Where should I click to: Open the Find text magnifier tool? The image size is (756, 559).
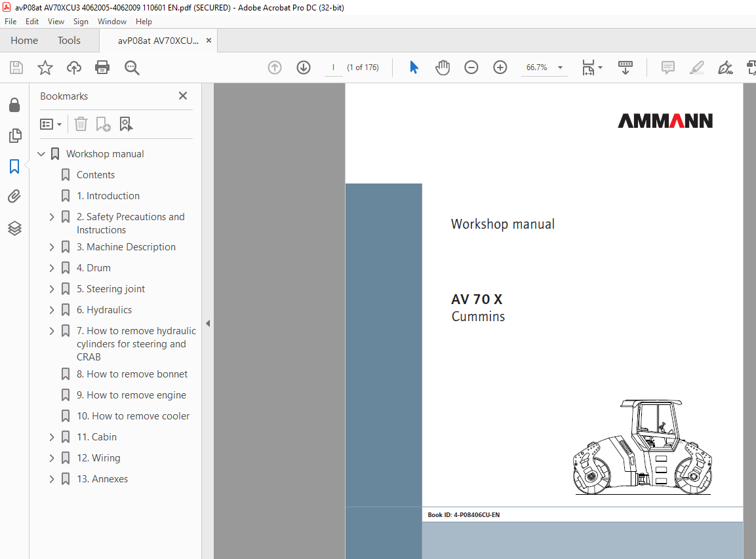point(132,67)
